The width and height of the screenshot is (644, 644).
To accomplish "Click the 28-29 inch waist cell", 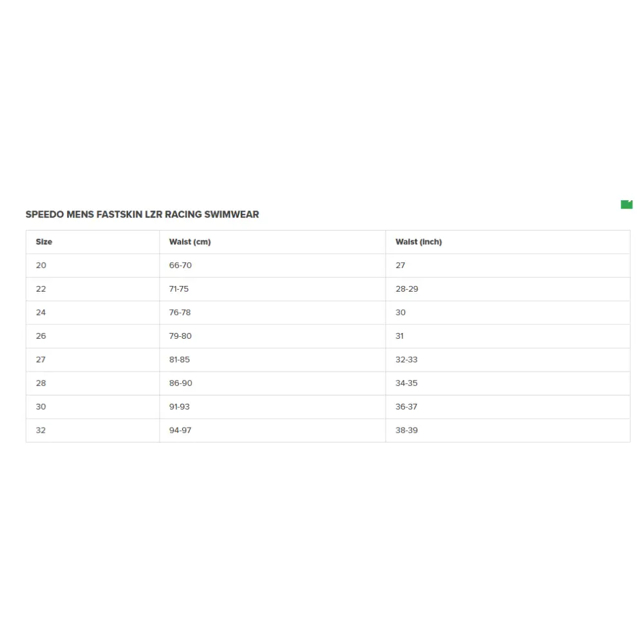I will [406, 289].
